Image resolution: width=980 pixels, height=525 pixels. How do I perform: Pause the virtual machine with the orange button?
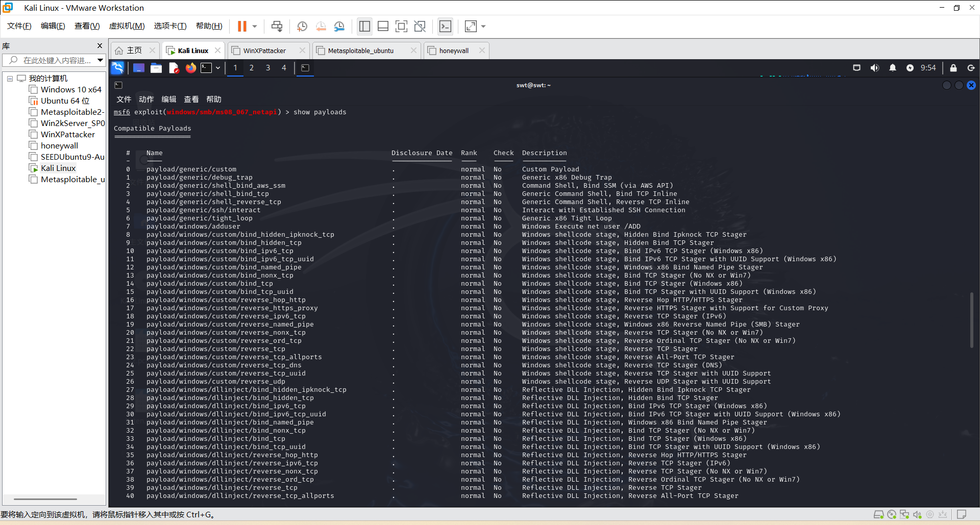(242, 26)
